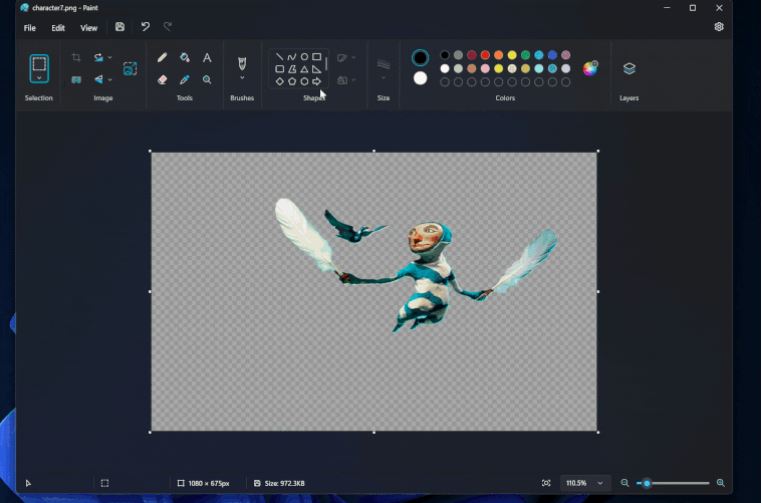This screenshot has height=503, width=762.
Task: Choose the Hexagon shape
Action: point(304,81)
